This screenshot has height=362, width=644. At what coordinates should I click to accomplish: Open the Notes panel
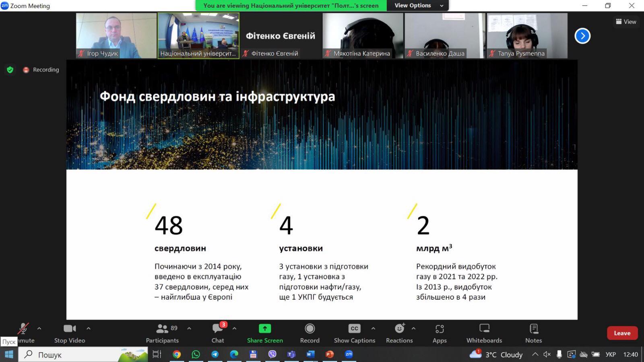pos(533,333)
